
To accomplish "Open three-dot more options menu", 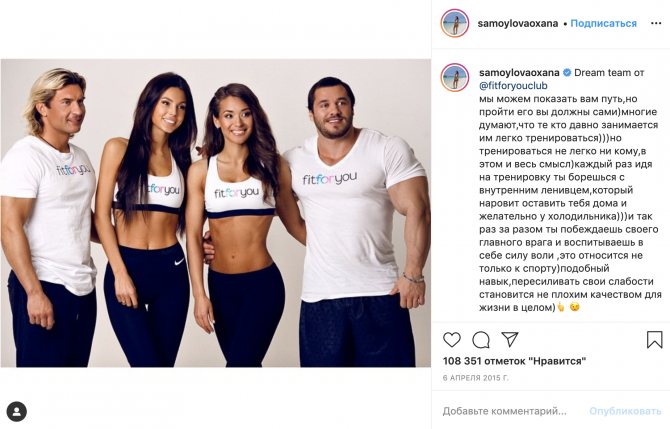I will point(656,24).
